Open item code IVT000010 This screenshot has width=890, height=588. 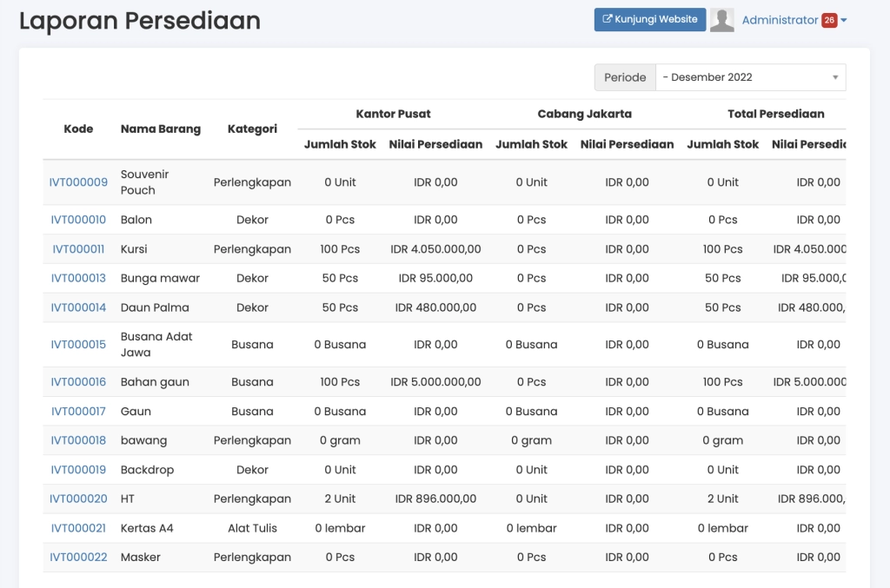click(x=78, y=220)
